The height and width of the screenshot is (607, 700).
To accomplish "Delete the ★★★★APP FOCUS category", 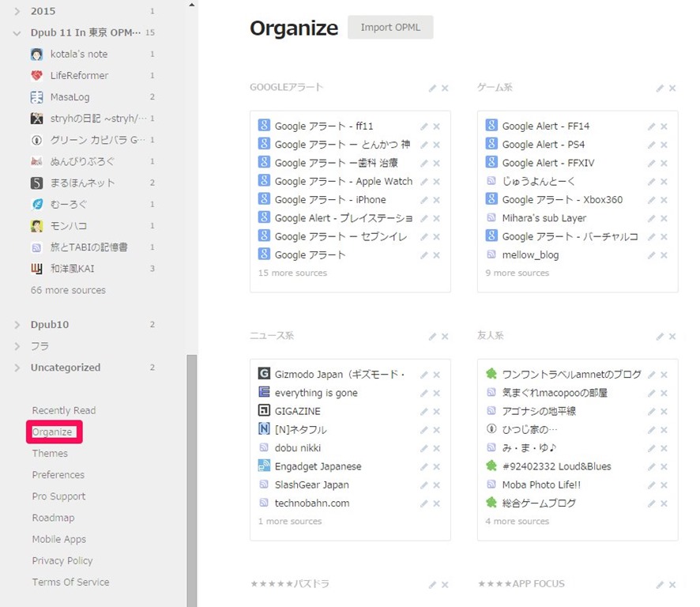I will point(672,585).
